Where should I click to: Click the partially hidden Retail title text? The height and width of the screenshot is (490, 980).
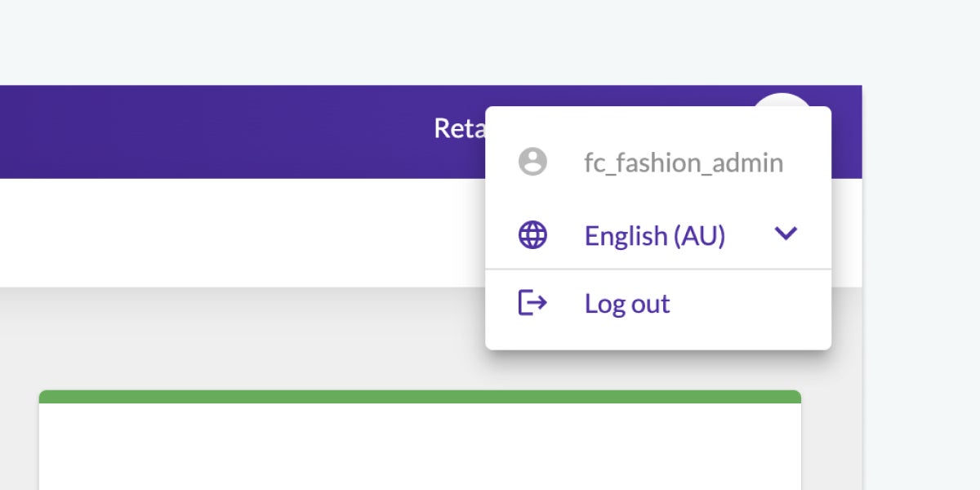(461, 129)
